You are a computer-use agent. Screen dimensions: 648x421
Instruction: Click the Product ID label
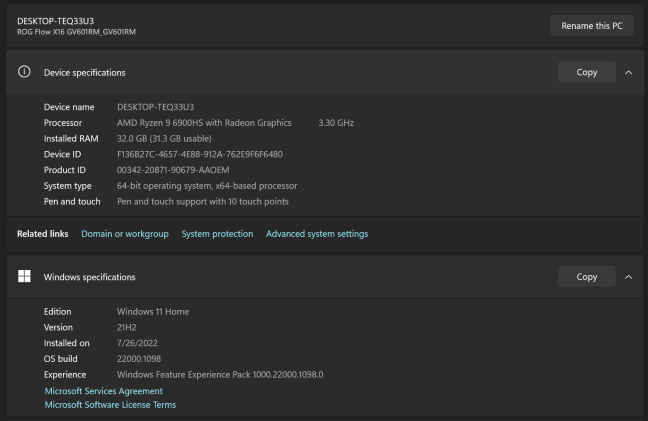point(64,170)
